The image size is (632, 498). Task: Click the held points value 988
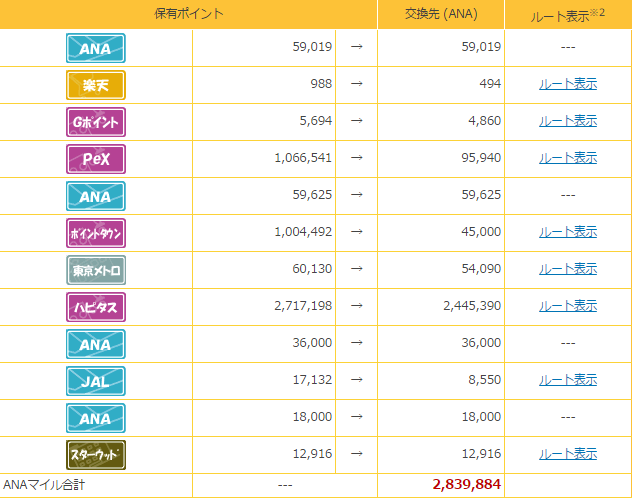click(x=321, y=84)
